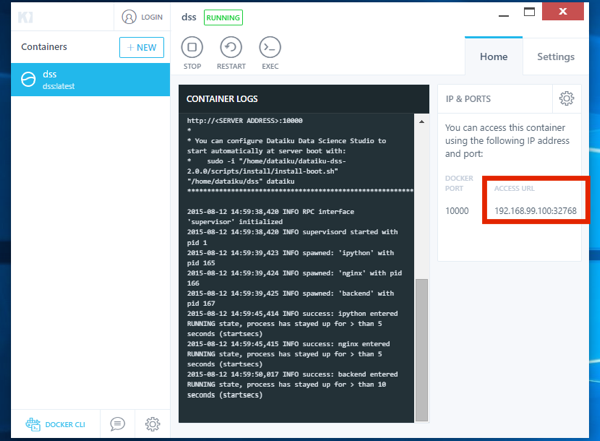
Task: Click the dss container status icon
Action: [28, 80]
